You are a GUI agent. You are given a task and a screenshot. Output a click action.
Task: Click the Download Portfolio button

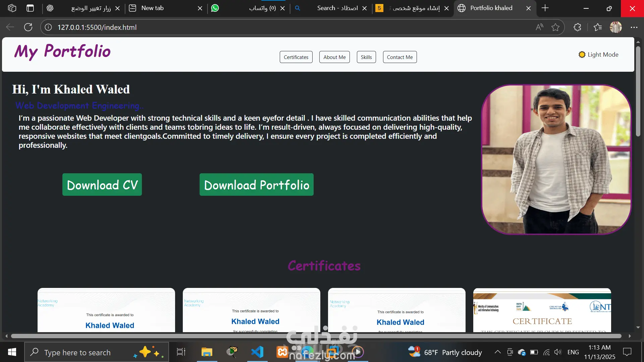[257, 185]
